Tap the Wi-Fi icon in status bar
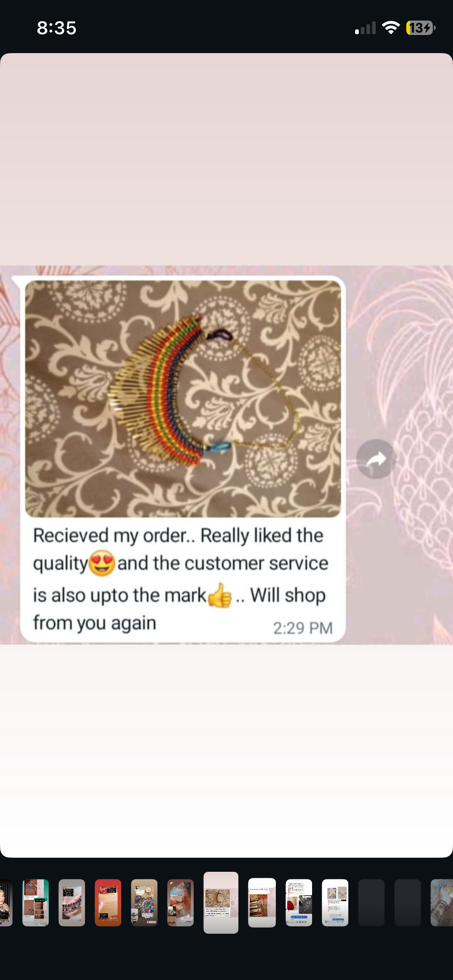This screenshot has height=980, width=453. point(391,28)
